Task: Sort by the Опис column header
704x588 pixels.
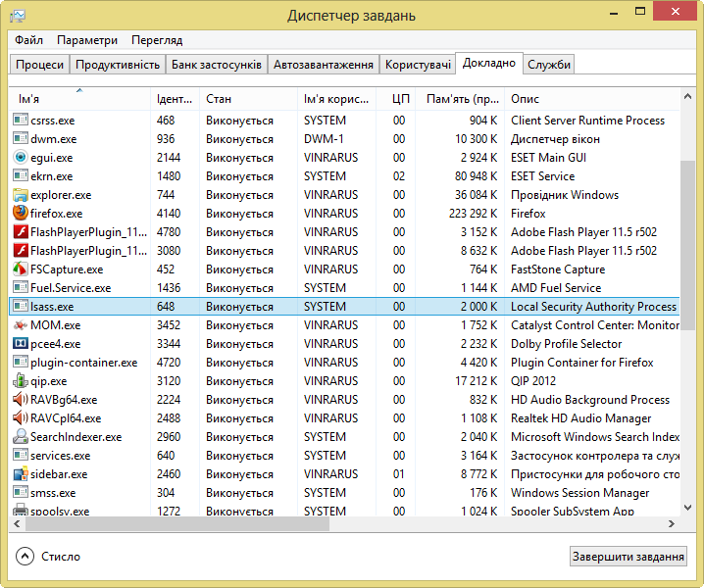Action: click(592, 99)
